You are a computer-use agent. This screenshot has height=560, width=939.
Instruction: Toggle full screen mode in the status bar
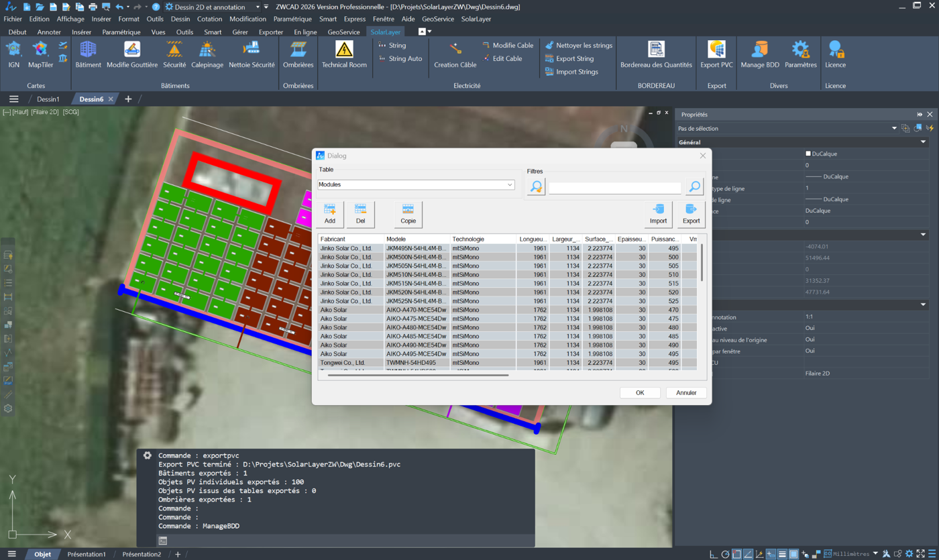921,554
